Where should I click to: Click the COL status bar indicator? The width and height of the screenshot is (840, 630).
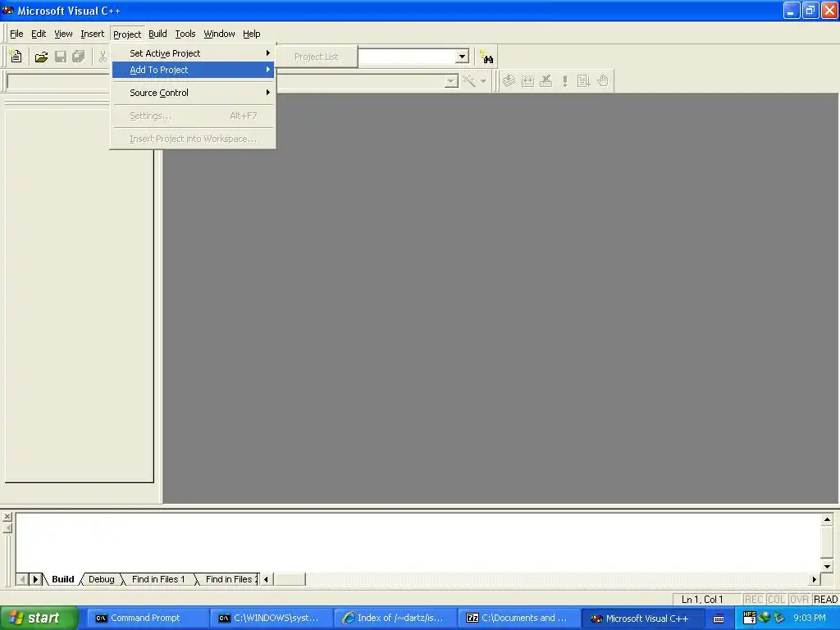pos(776,600)
